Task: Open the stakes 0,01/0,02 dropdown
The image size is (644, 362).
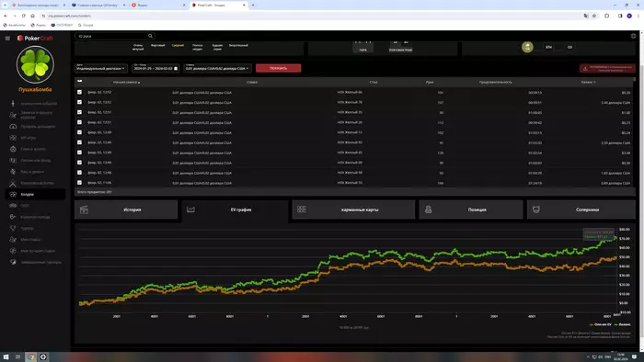Action: click(217, 68)
